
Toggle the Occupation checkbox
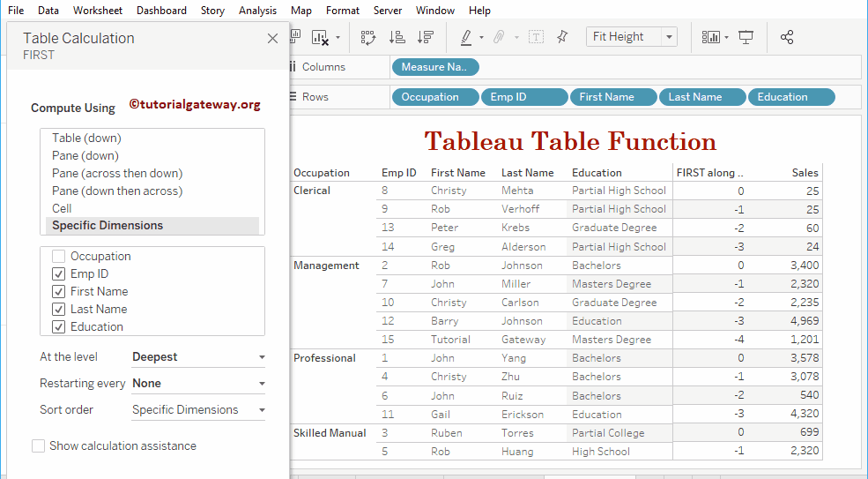pos(58,256)
